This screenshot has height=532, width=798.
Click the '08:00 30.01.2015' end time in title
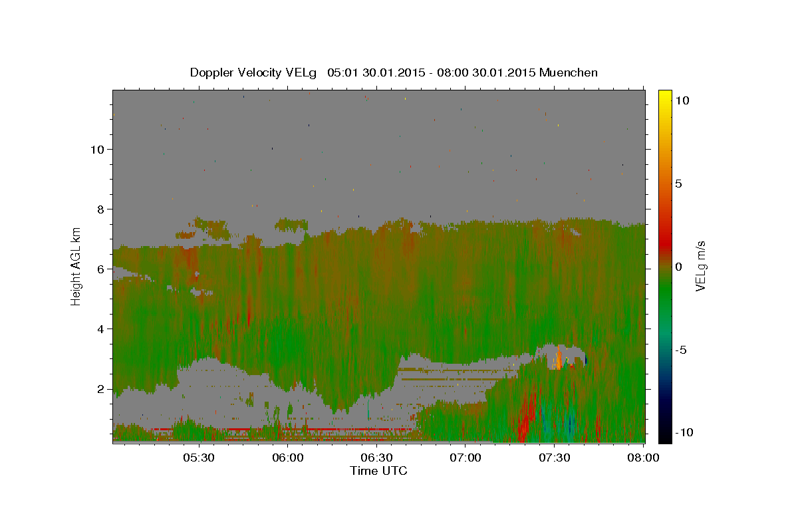[485, 72]
